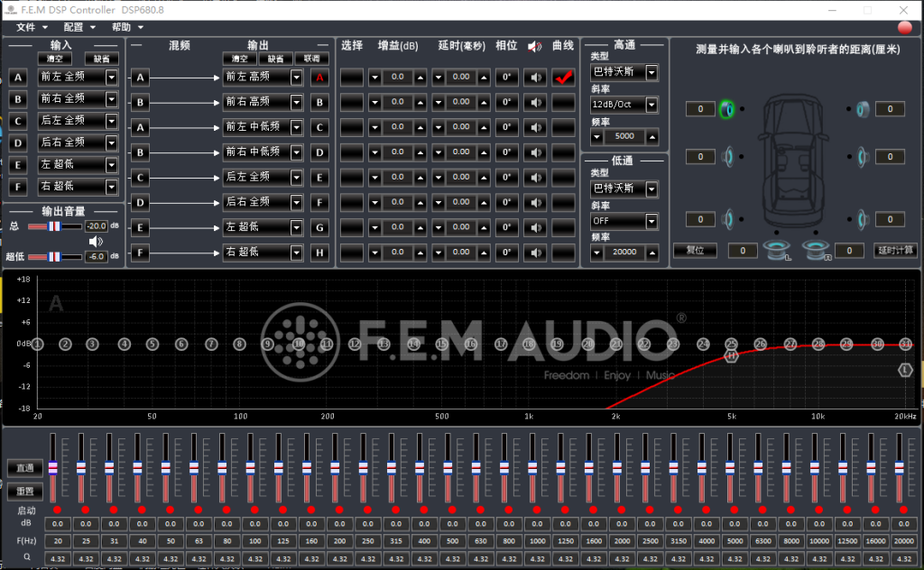Viewport: 924px width, 570px height.
Task: Open input C source dropdown (后左全频)
Action: point(111,121)
